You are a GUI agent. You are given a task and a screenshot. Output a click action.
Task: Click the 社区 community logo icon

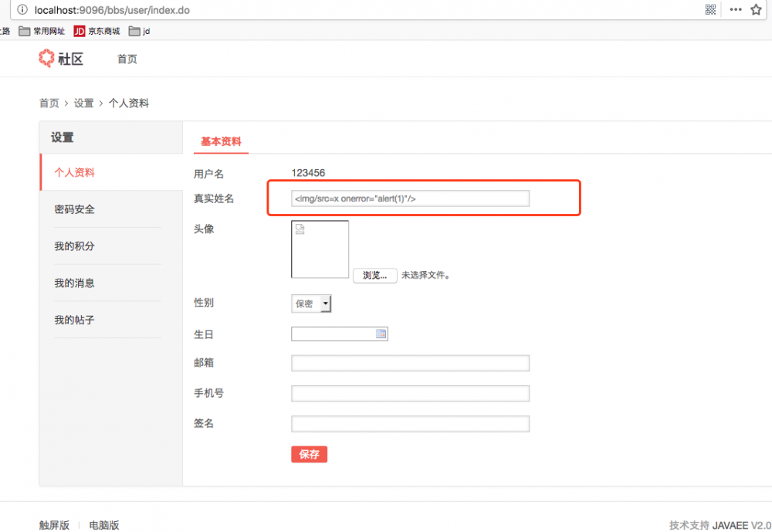45,58
